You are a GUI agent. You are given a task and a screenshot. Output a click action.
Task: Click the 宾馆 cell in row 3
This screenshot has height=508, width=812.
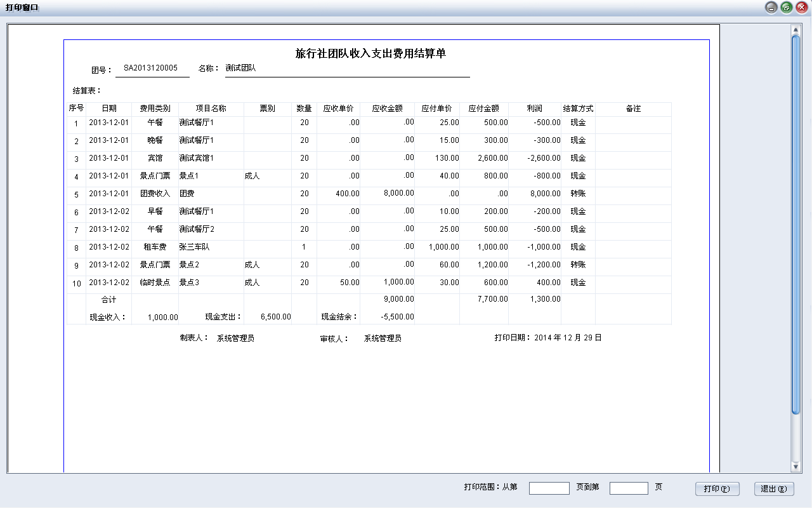(x=155, y=158)
